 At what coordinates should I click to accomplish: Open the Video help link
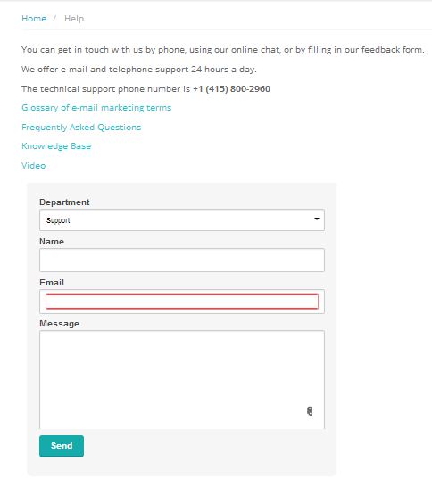tap(33, 166)
